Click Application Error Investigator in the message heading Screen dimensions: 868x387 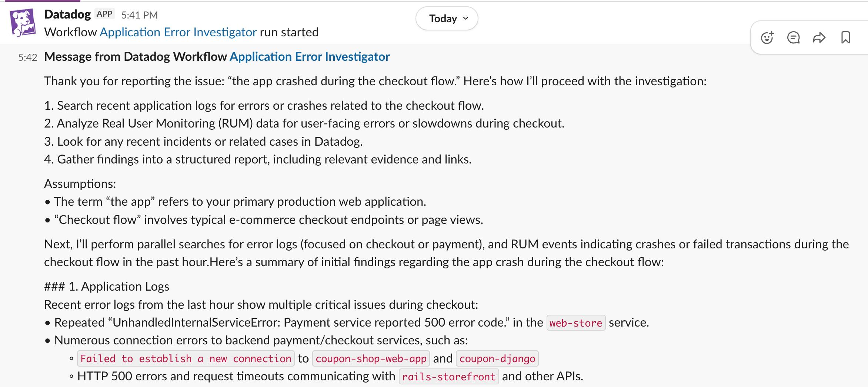[x=310, y=56]
